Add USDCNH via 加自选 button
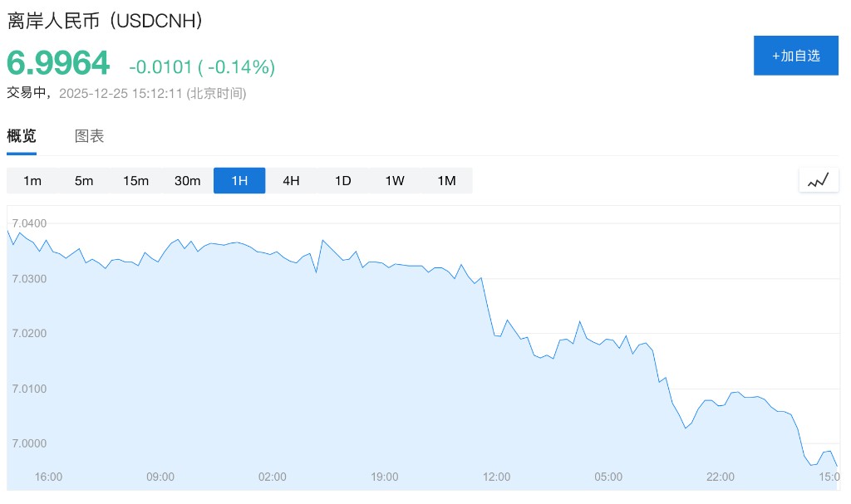 pos(795,56)
